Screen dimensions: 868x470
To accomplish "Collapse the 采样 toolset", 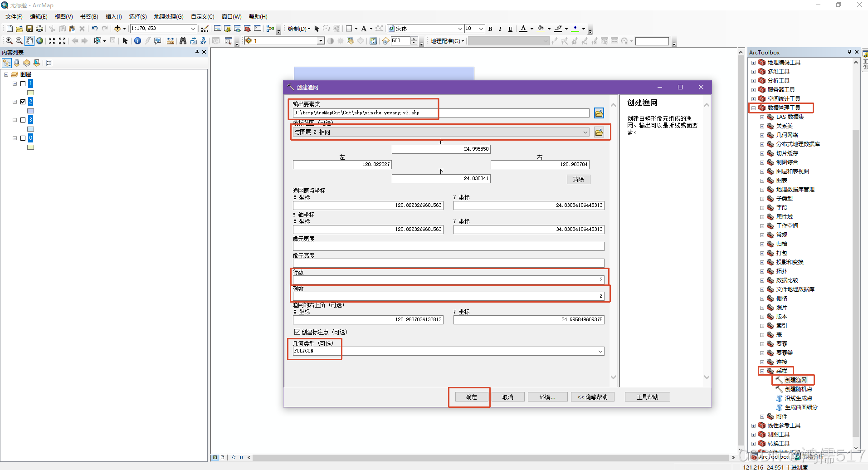I will coord(762,371).
